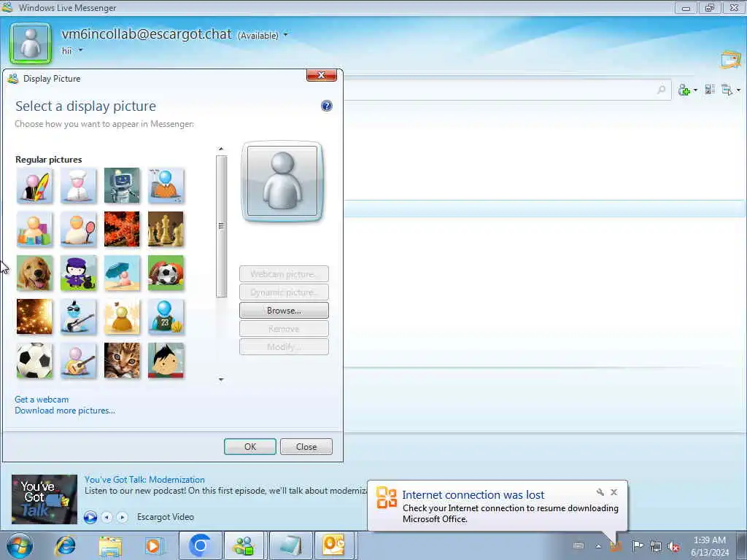Choose the buddy with toy blocks picture
747x560 pixels.
point(34,230)
